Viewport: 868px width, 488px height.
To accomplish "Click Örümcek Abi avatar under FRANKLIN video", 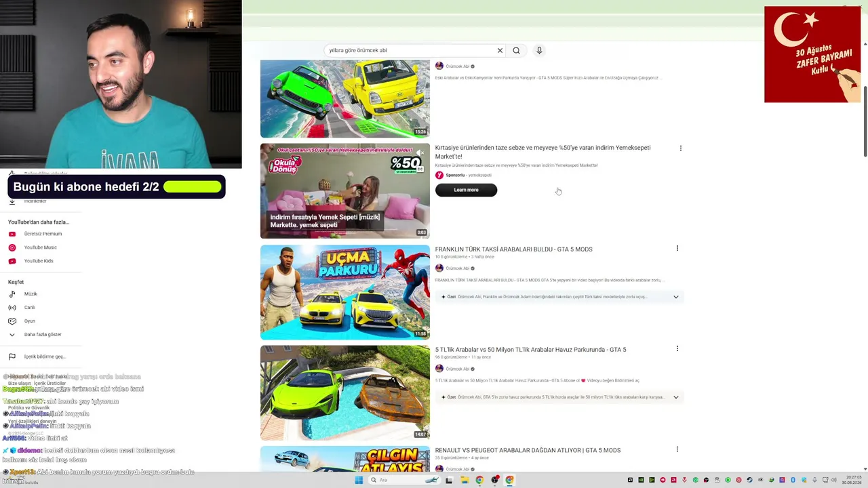I will tap(439, 268).
